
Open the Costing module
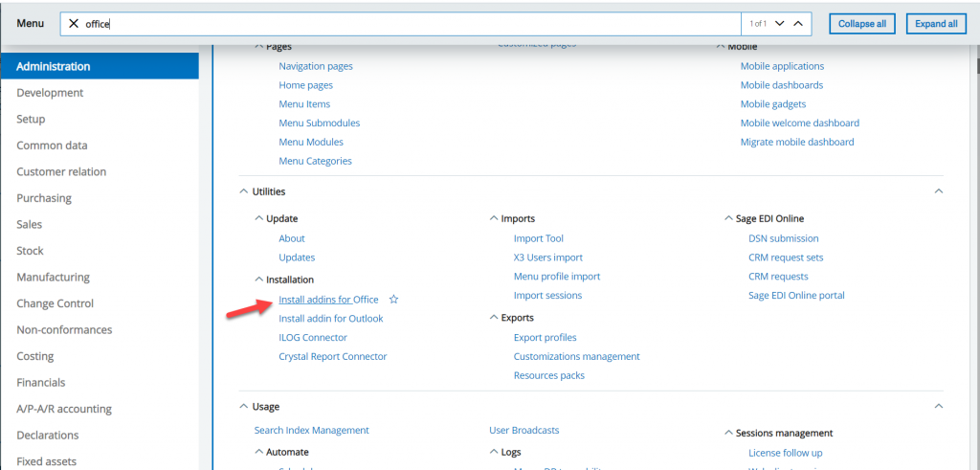tap(35, 356)
